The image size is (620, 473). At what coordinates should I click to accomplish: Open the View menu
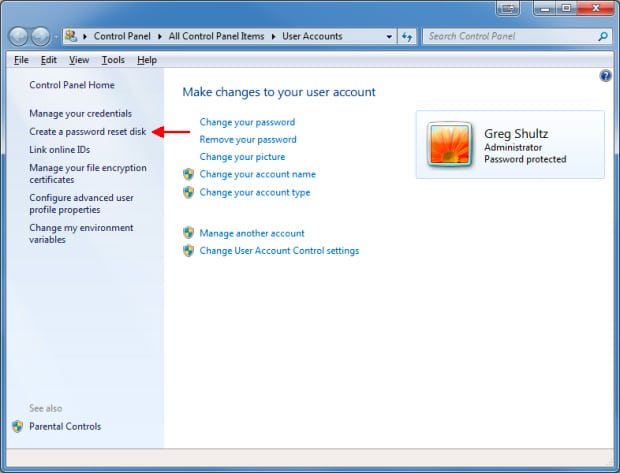click(79, 60)
